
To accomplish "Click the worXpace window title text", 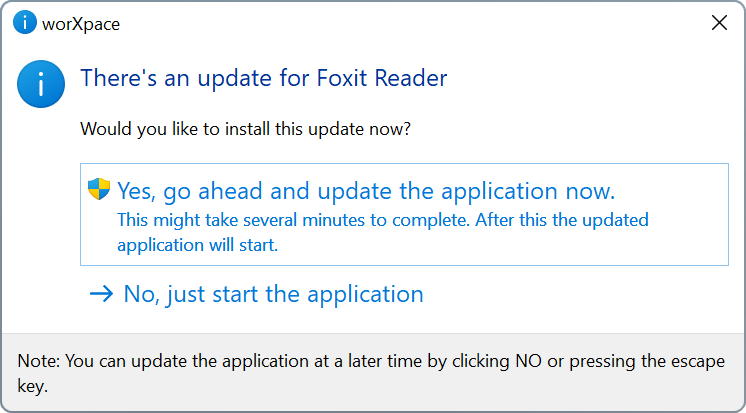I will 81,24.
